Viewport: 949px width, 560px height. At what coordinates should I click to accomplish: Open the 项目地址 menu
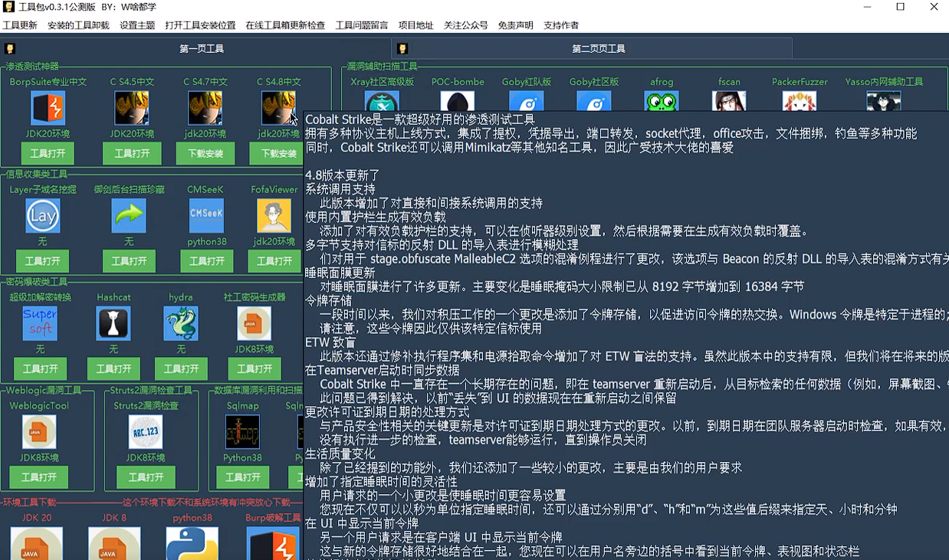pos(416,25)
